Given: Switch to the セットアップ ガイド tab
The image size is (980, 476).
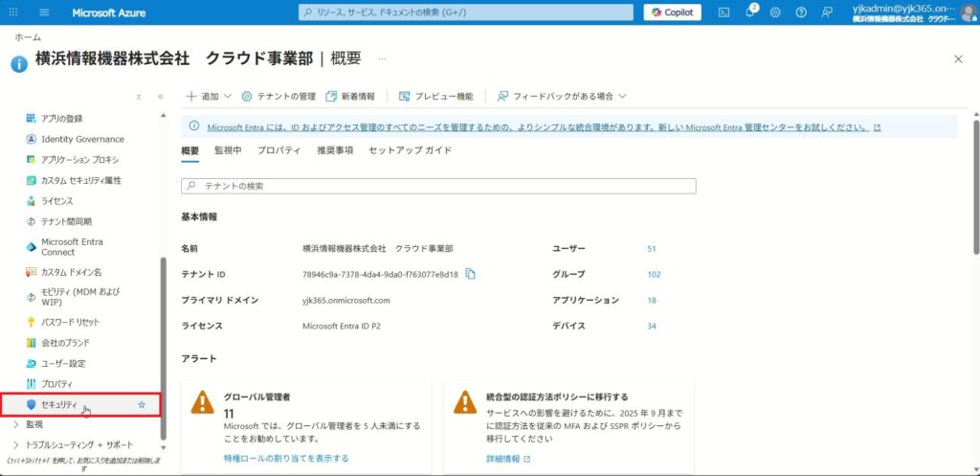Looking at the screenshot, I should click(410, 150).
